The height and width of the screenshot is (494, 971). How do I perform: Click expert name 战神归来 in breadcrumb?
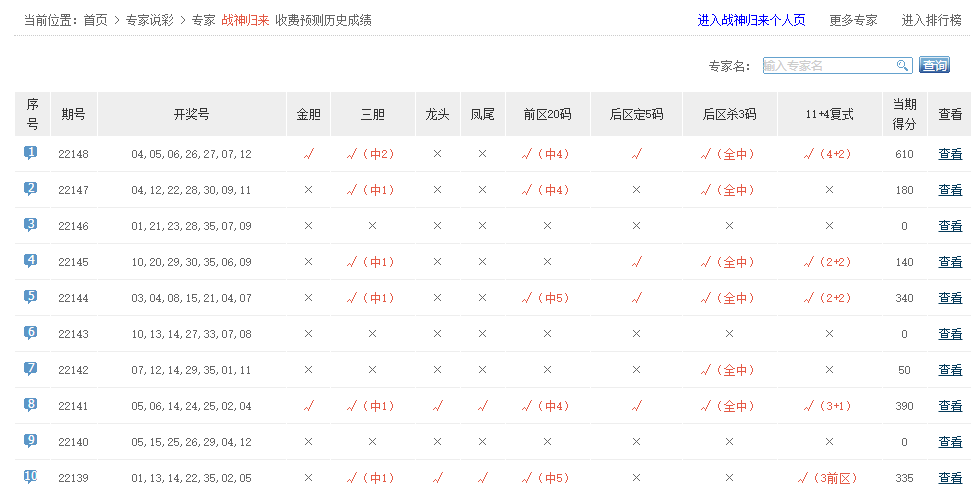245,20
